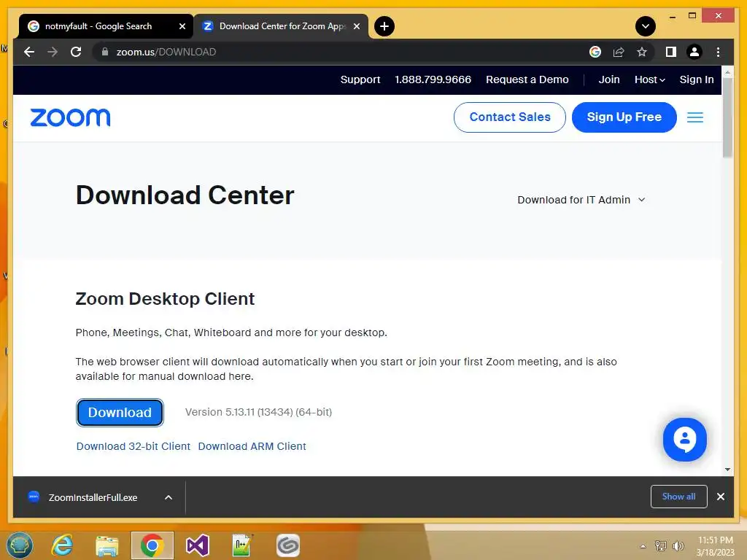Close the notmyfault Google Search tab
747x560 pixels.
182,26
